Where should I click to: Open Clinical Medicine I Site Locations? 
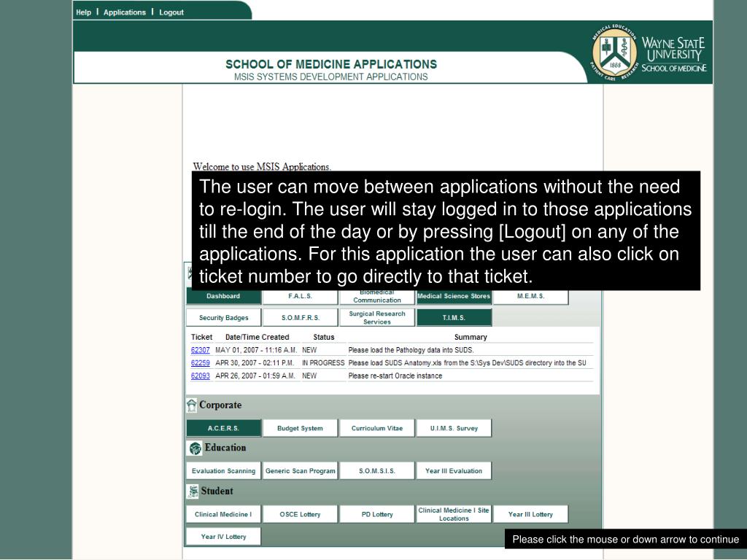pyautogui.click(x=454, y=514)
